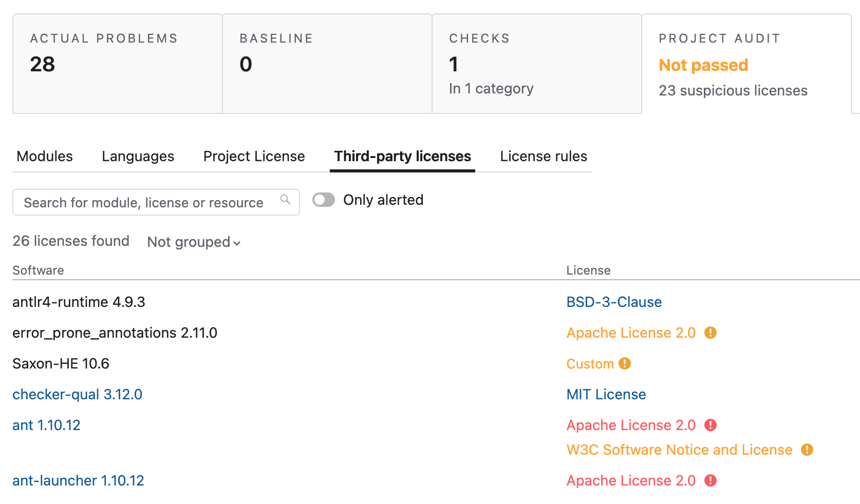Click warning icon beside error_prone_annotations Apache License

click(x=711, y=333)
